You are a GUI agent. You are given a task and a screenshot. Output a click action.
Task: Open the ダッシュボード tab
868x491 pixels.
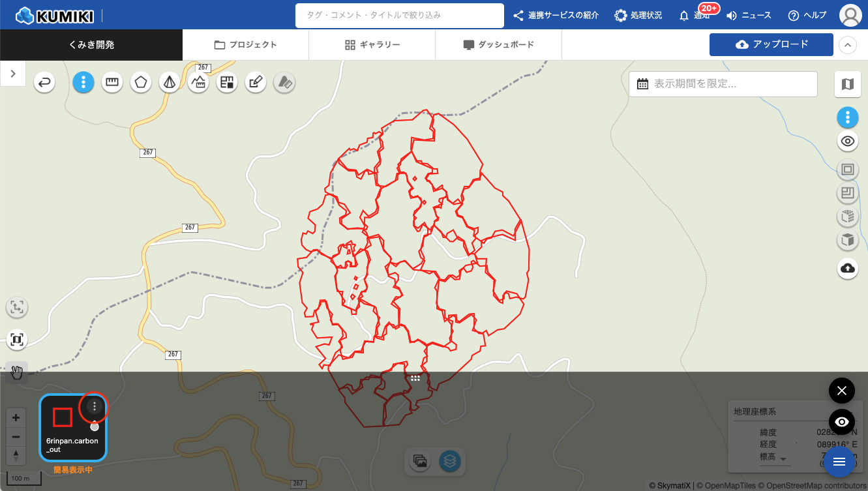coord(498,45)
